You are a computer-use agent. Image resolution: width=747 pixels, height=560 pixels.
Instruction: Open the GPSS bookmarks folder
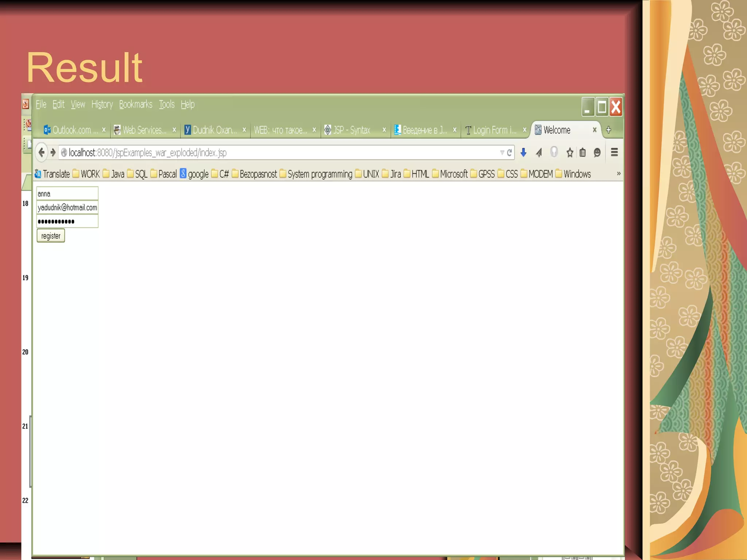(x=483, y=174)
